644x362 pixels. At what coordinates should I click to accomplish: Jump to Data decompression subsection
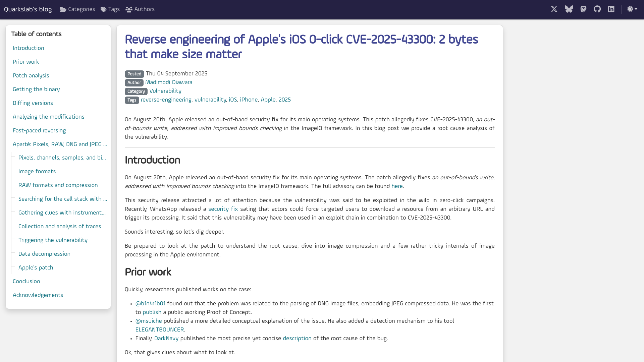coord(44,254)
